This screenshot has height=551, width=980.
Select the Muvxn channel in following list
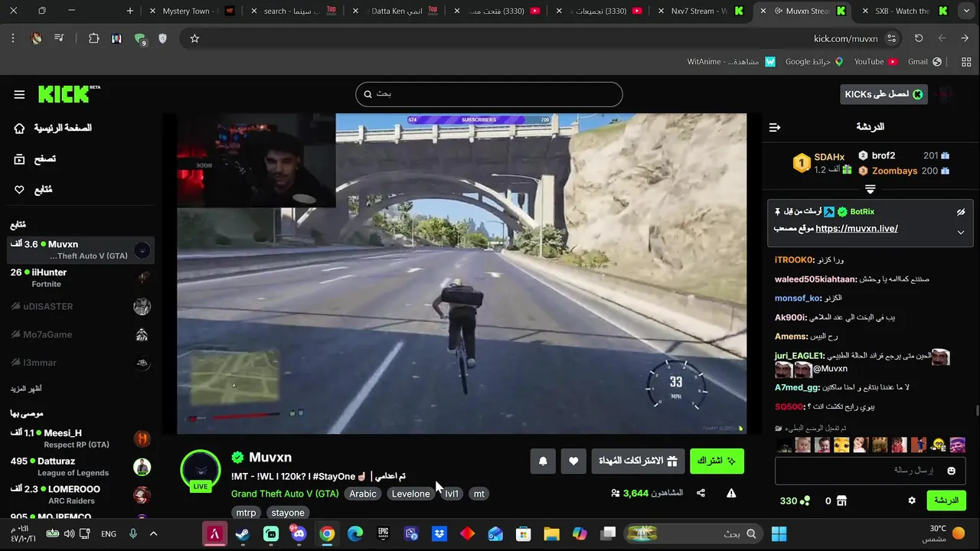click(x=80, y=249)
